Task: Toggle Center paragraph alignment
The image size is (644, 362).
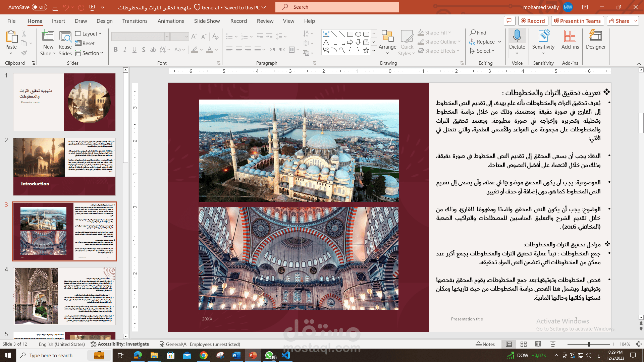Action: pos(239,50)
